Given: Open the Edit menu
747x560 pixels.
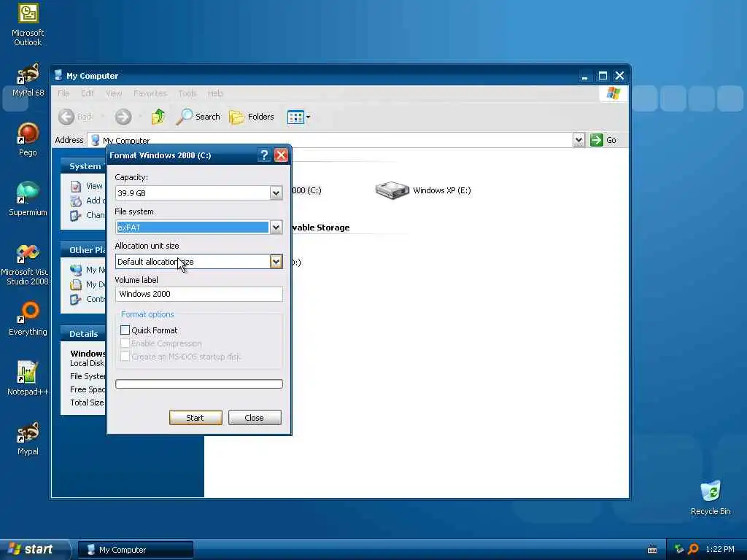Looking at the screenshot, I should click(x=88, y=93).
